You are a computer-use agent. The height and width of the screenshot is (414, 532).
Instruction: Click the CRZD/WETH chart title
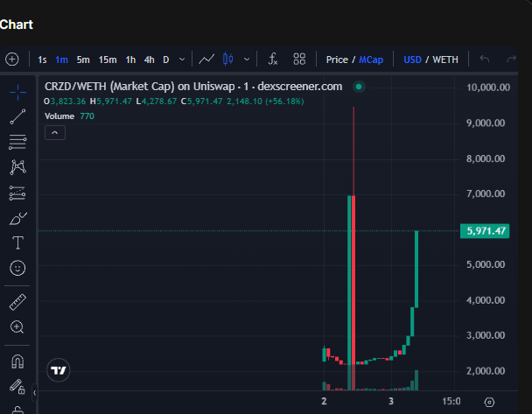[x=193, y=87]
